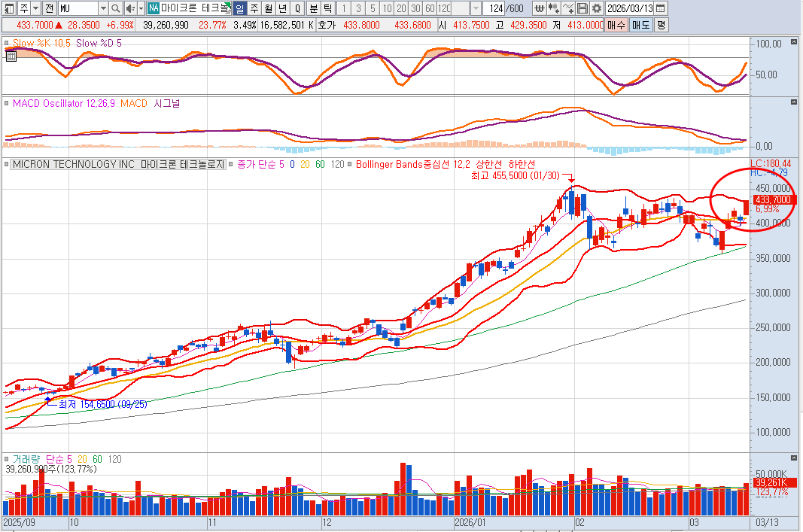Switch to the 월 monthly period tab
This screenshot has width=803, height=532.
click(268, 8)
